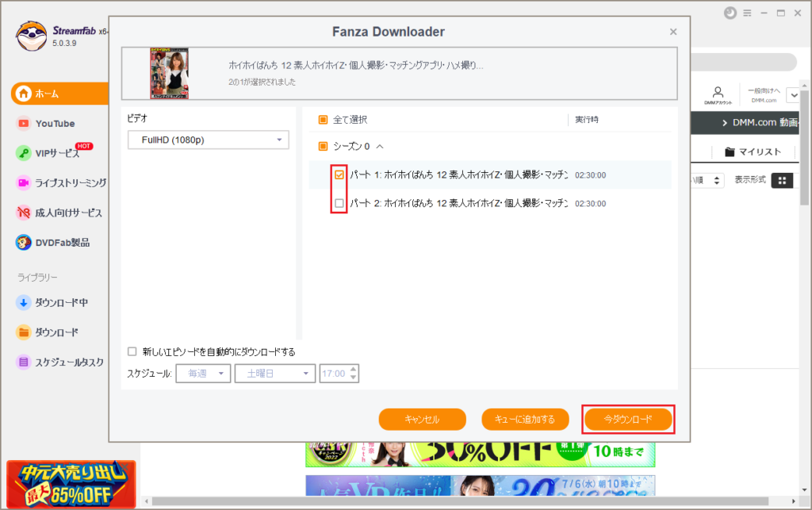This screenshot has width=812, height=510.
Task: Switch to grid 表示形式 view icon
Action: (x=782, y=180)
